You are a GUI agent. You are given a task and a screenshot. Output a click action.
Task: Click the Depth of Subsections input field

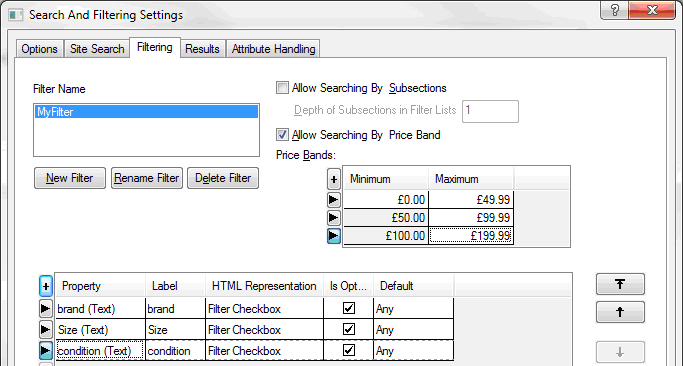click(x=490, y=112)
